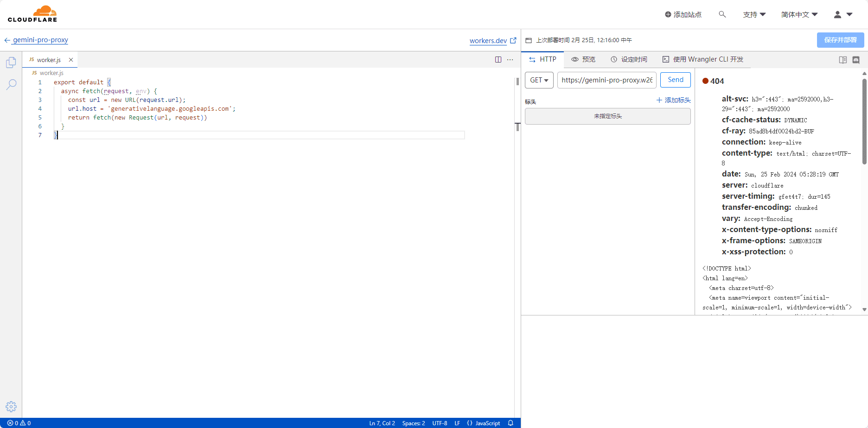
Task: Open the settings gear in editor sidebar
Action: (11, 407)
